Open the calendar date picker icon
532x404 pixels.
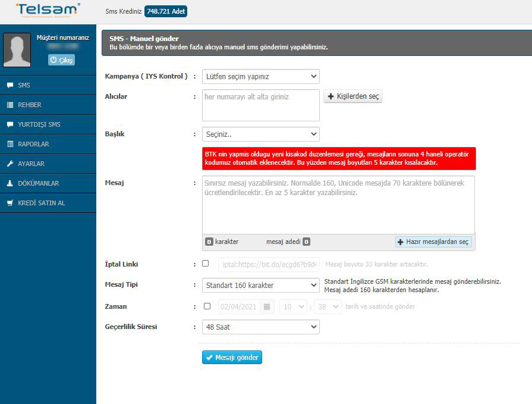[x=267, y=307]
